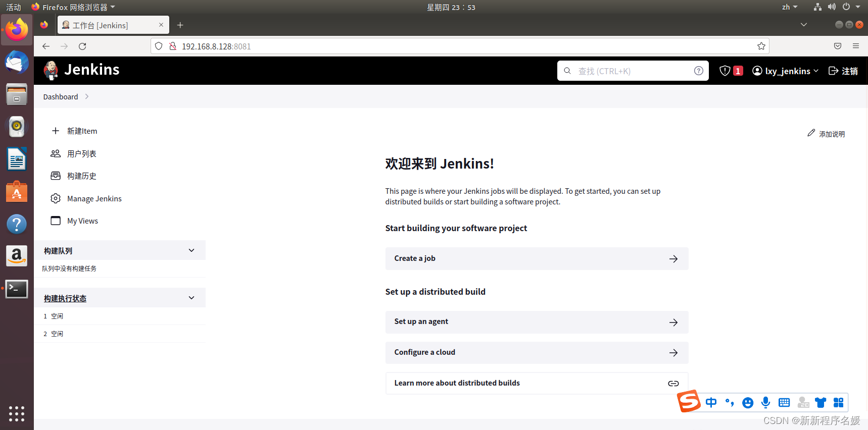Screen dimensions: 868x430
Task: Click Configure a cloud
Action: (x=537, y=352)
